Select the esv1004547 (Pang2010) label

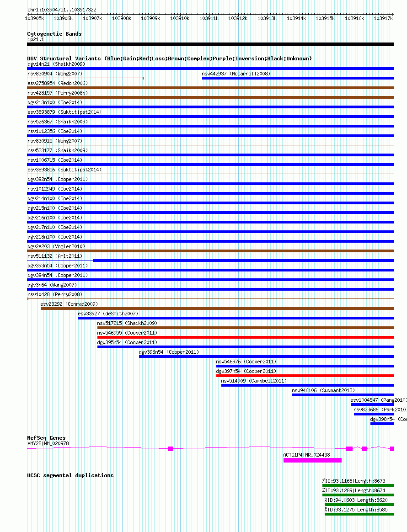point(379,400)
